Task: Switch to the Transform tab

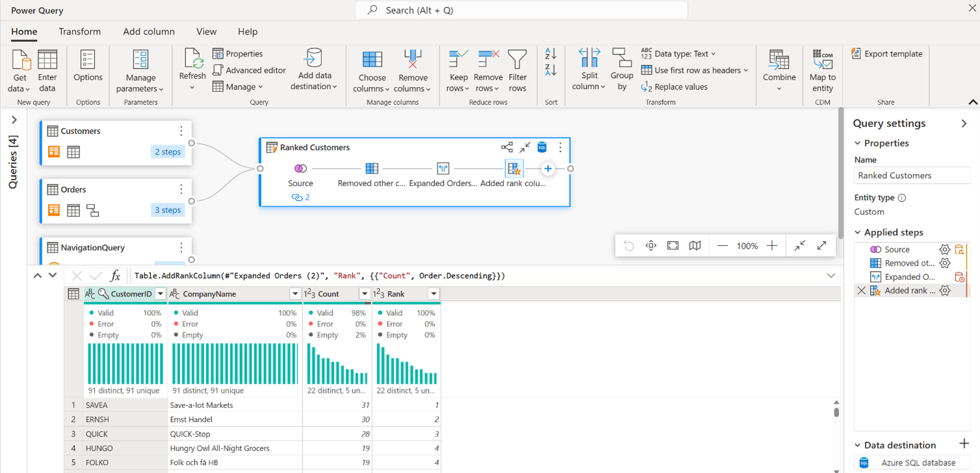Action: coord(79,31)
